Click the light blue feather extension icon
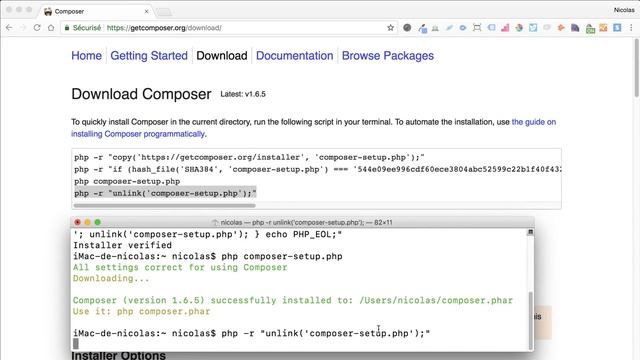This screenshot has width=640, height=360. pos(449,28)
